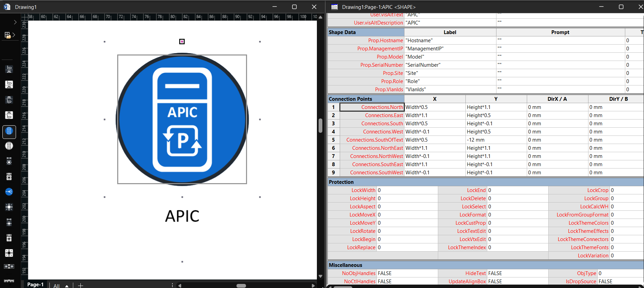Collapse the Protection section header
Screen dimensions: 644x288
pos(486,182)
